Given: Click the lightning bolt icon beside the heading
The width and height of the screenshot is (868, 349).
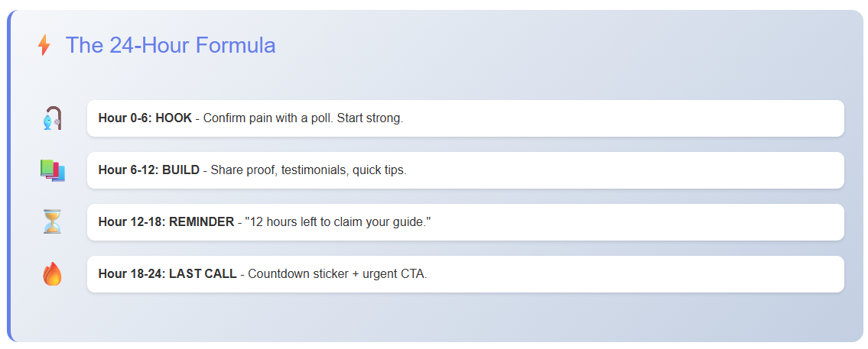Looking at the screenshot, I should pos(44,46).
